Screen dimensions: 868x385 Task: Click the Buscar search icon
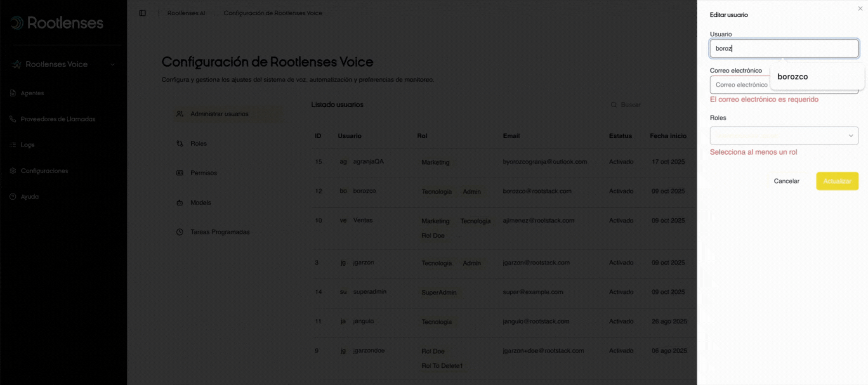coord(614,105)
